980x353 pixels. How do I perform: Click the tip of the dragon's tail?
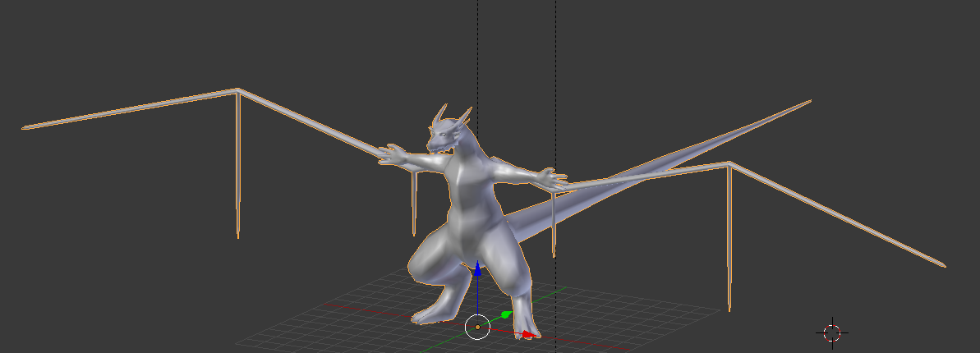[808, 102]
